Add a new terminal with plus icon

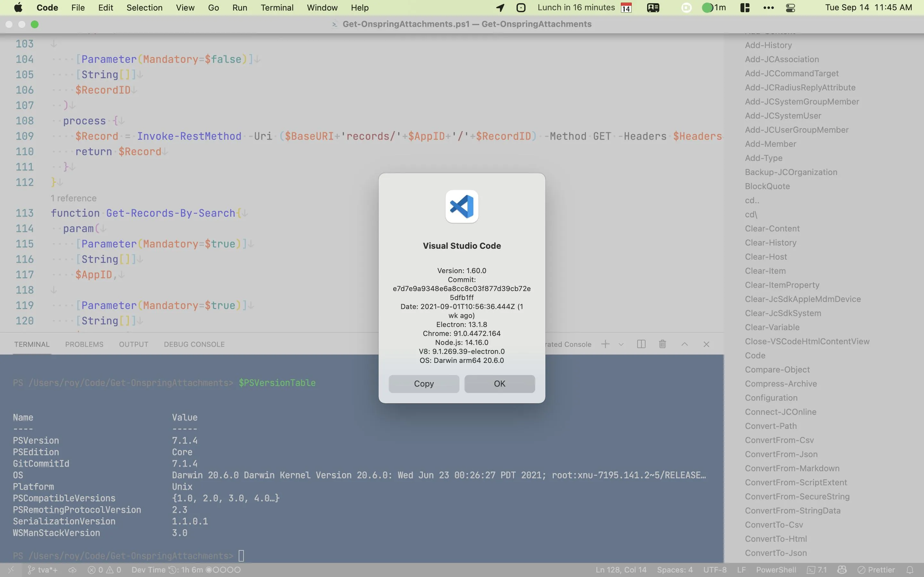(x=605, y=344)
